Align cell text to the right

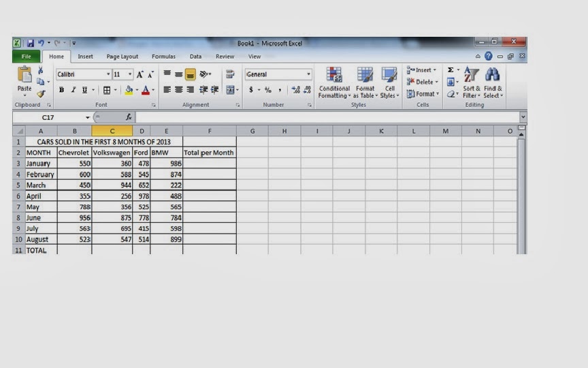190,90
